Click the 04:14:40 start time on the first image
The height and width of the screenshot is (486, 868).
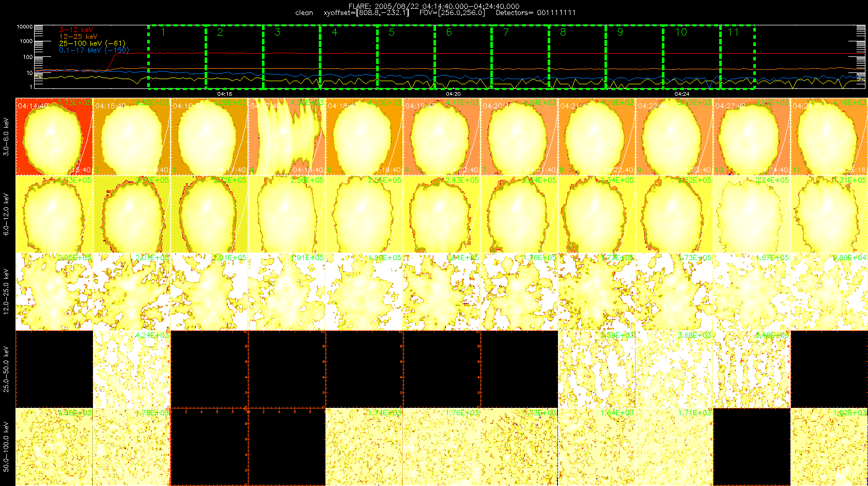coord(33,106)
